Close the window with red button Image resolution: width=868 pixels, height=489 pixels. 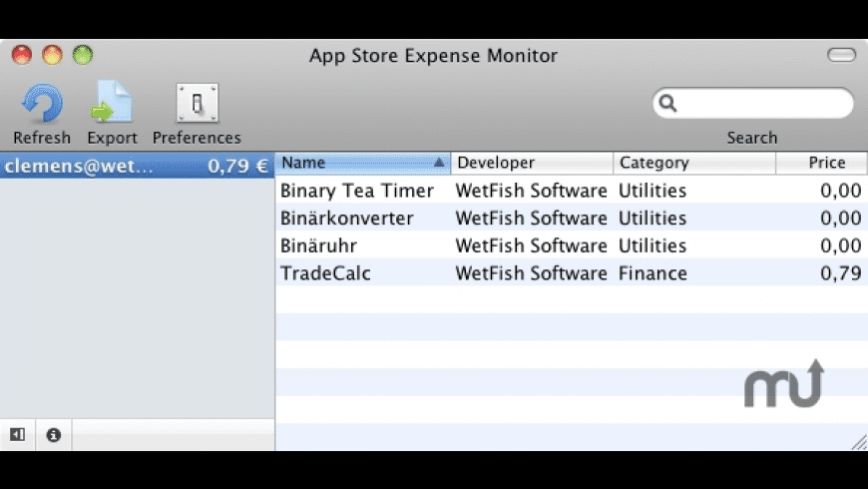click(x=22, y=55)
